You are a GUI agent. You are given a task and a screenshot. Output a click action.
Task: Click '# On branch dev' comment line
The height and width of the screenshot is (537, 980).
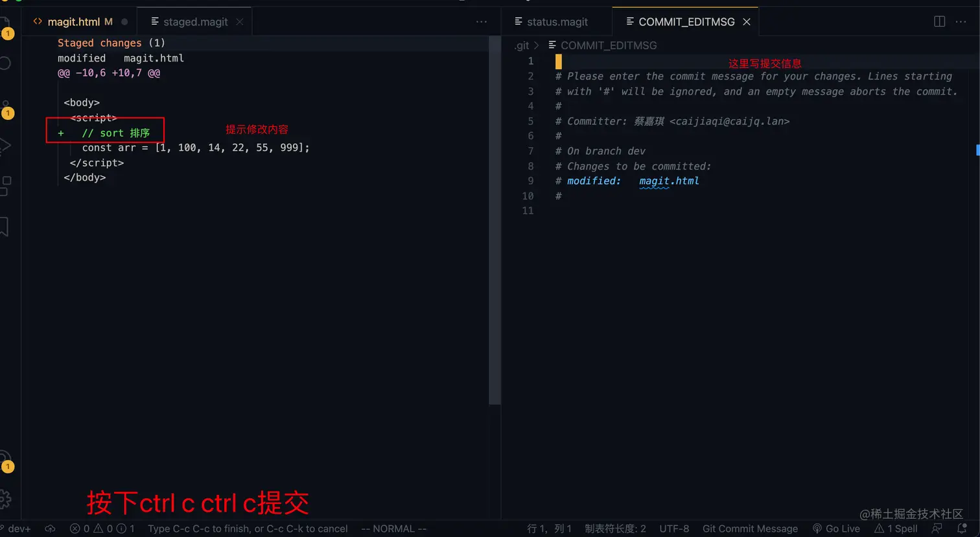tap(600, 151)
